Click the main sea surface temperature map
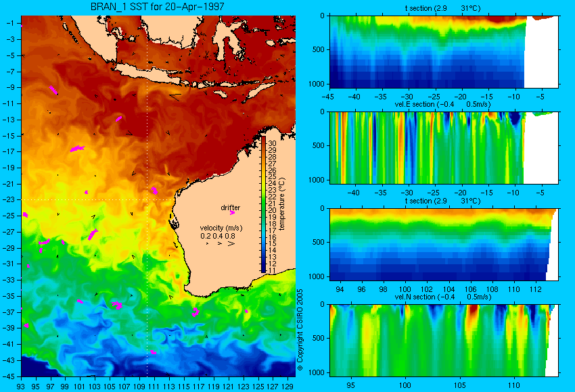Screen dimensions: 575x392 point(158,196)
